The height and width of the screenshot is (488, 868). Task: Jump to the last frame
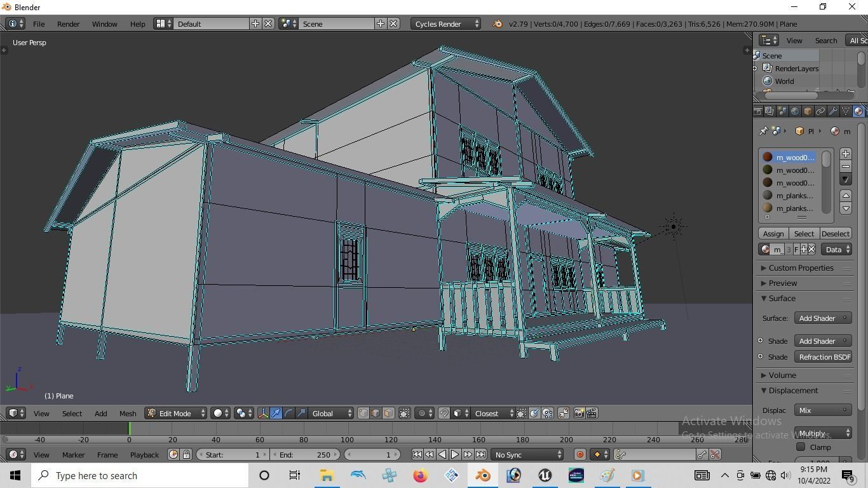pyautogui.click(x=480, y=454)
